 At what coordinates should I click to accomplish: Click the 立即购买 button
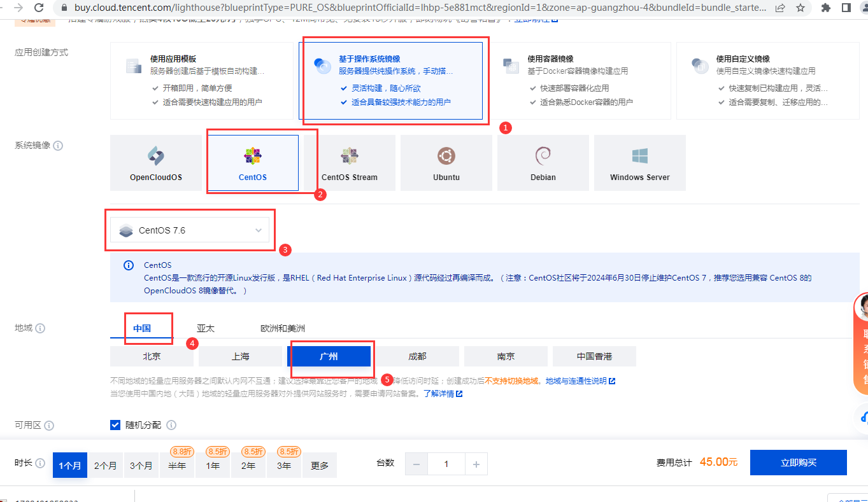tap(799, 463)
